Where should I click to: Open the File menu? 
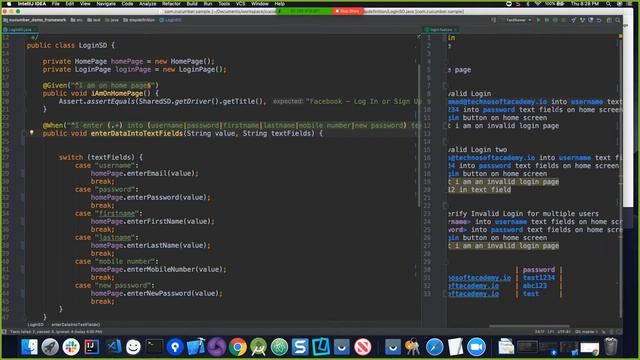[x=56, y=4]
